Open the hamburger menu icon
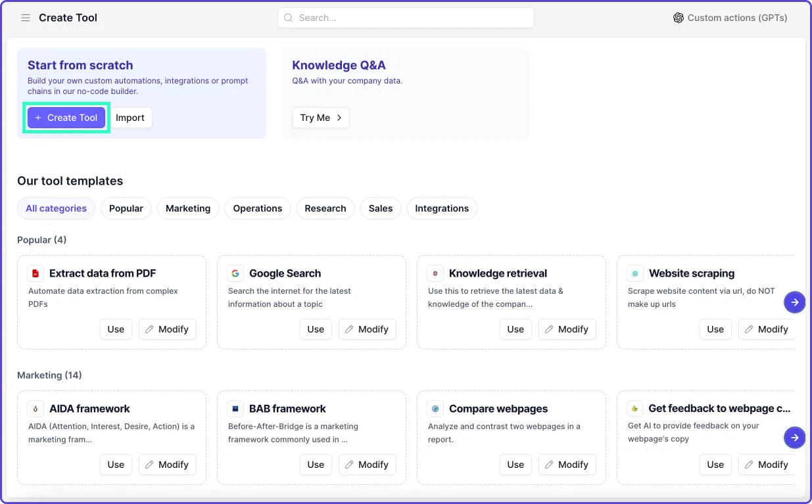812x504 pixels. click(26, 18)
